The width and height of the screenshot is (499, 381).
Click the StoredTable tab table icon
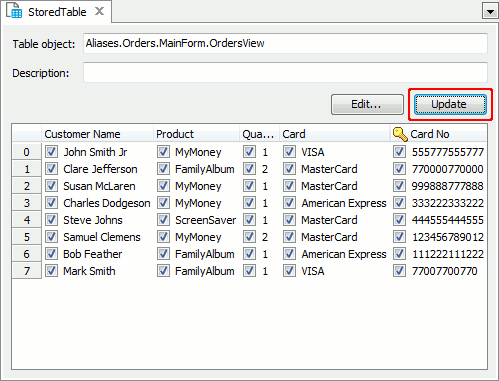pos(14,11)
